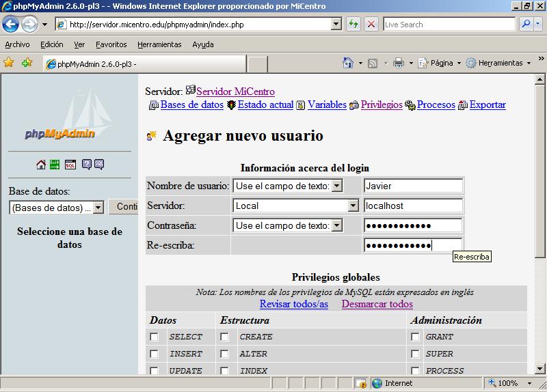Expand the Bases de datos selector
547x392 pixels.
point(97,208)
